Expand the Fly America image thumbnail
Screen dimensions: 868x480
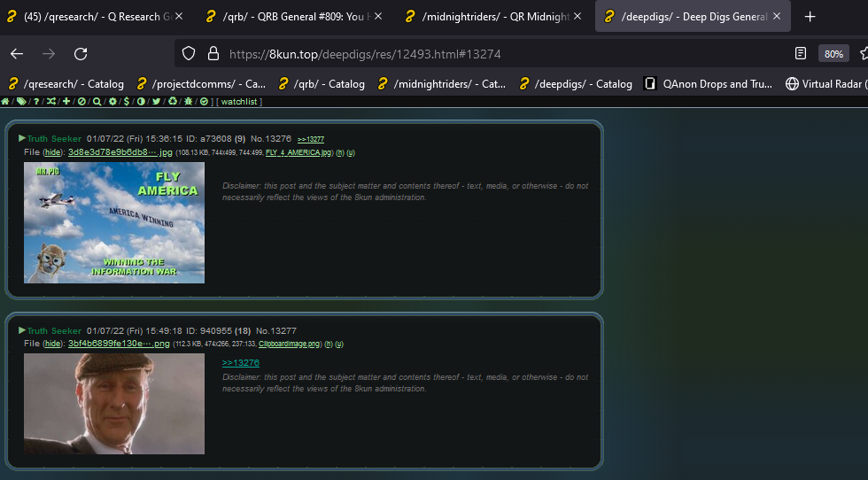click(114, 222)
